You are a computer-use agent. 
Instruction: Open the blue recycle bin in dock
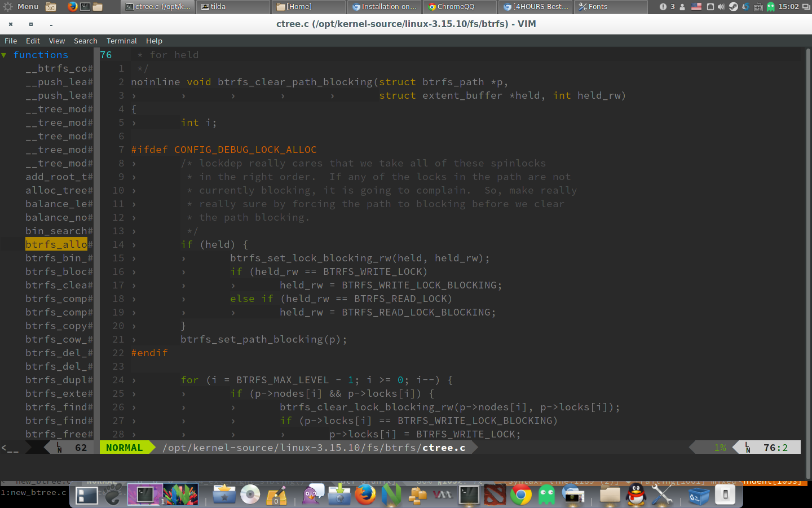698,496
